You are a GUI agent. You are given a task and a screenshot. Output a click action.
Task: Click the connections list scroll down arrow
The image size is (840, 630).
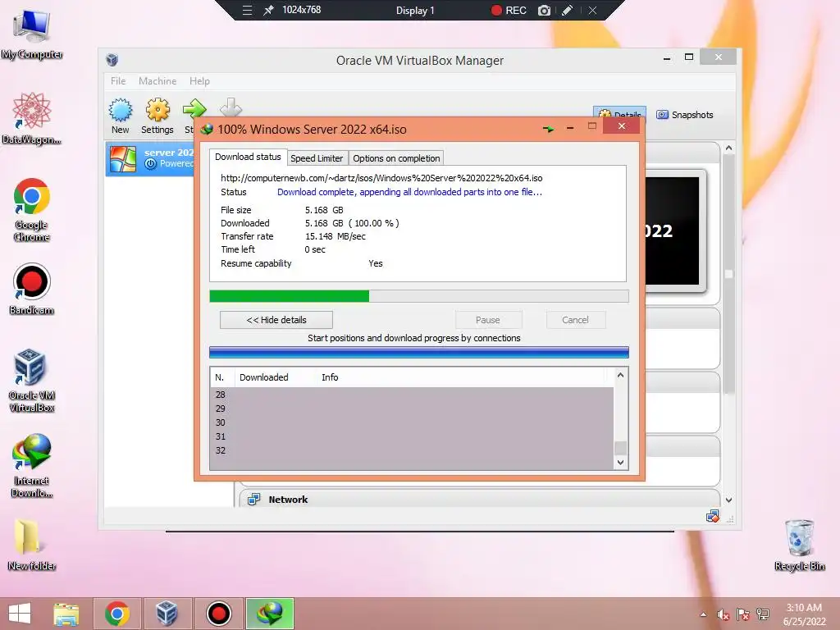pyautogui.click(x=620, y=463)
